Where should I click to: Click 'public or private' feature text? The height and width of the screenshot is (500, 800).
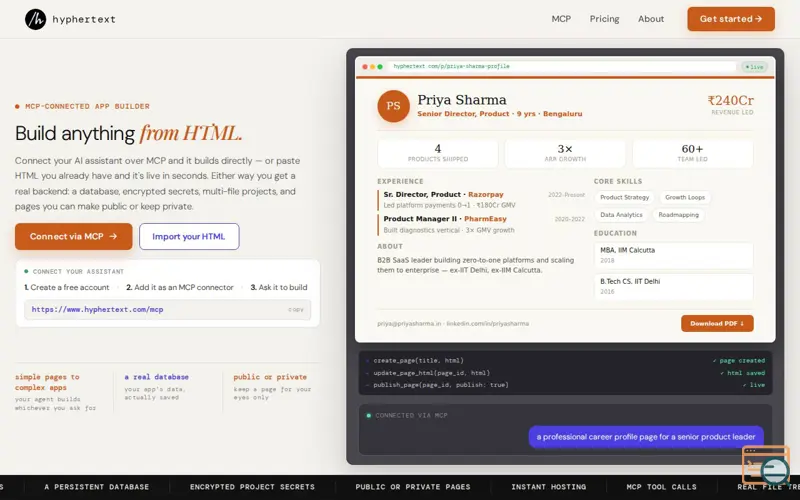pyautogui.click(x=270, y=377)
